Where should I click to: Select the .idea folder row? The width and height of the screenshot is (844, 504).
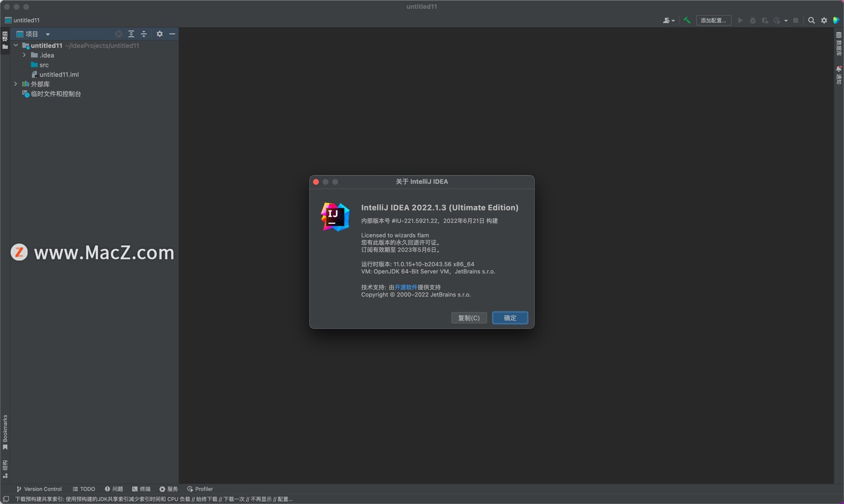pyautogui.click(x=94, y=55)
